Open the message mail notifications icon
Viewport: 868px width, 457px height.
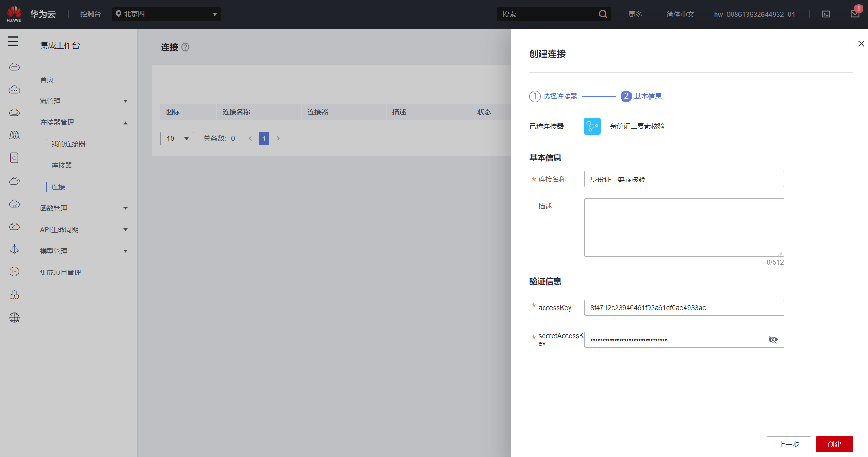(855, 14)
